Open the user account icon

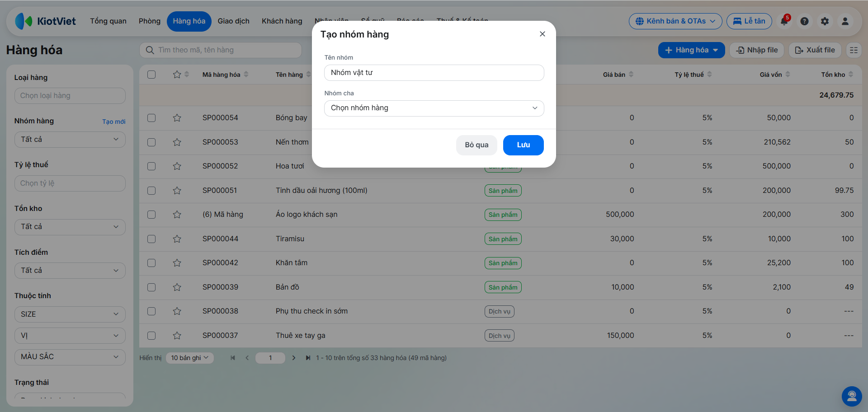(x=845, y=21)
